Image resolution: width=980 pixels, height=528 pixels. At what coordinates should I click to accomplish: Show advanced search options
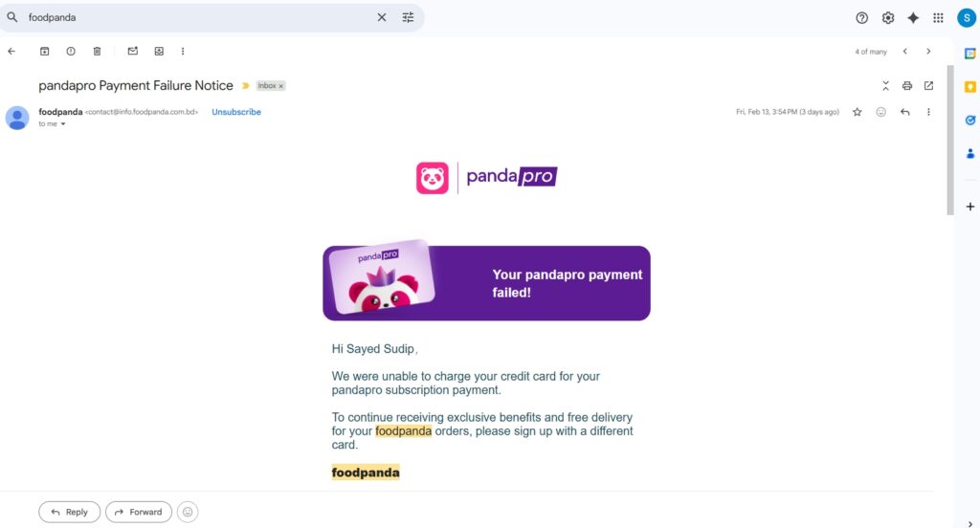tap(409, 17)
